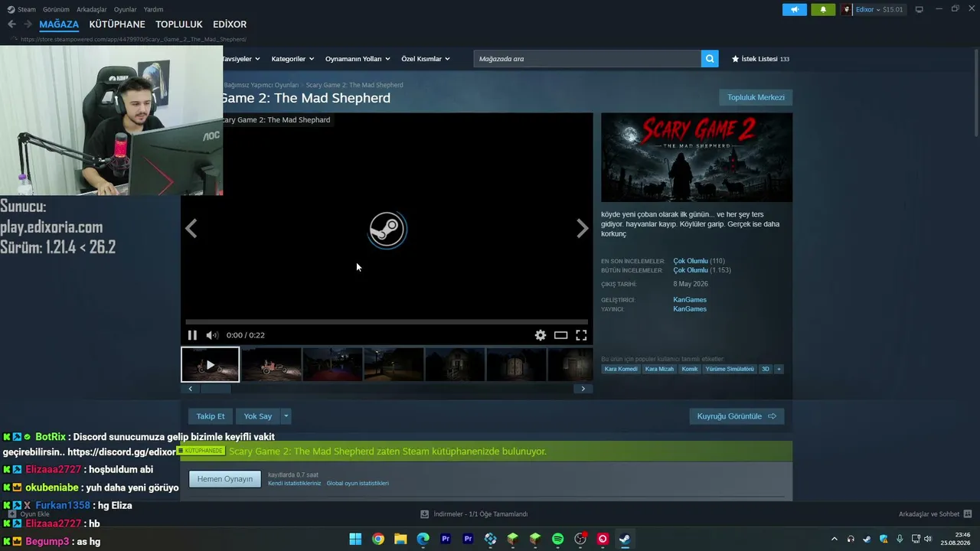This screenshot has width=980, height=551.
Task: Click the Kara Komedi tag
Action: click(621, 369)
